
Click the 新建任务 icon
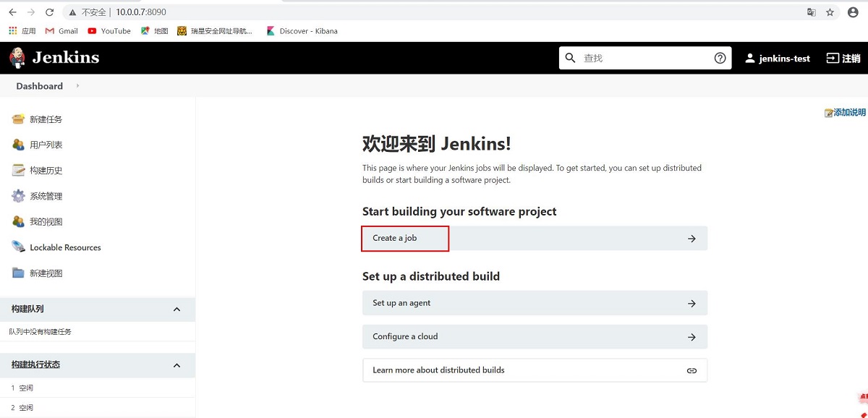[x=18, y=119]
